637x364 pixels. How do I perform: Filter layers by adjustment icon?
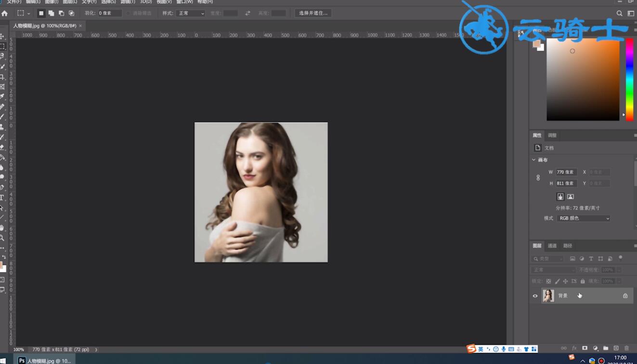582,259
